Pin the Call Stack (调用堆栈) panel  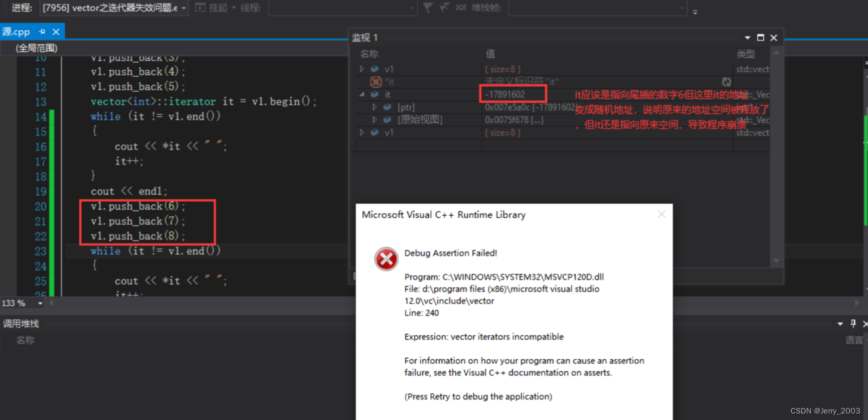[x=853, y=323]
